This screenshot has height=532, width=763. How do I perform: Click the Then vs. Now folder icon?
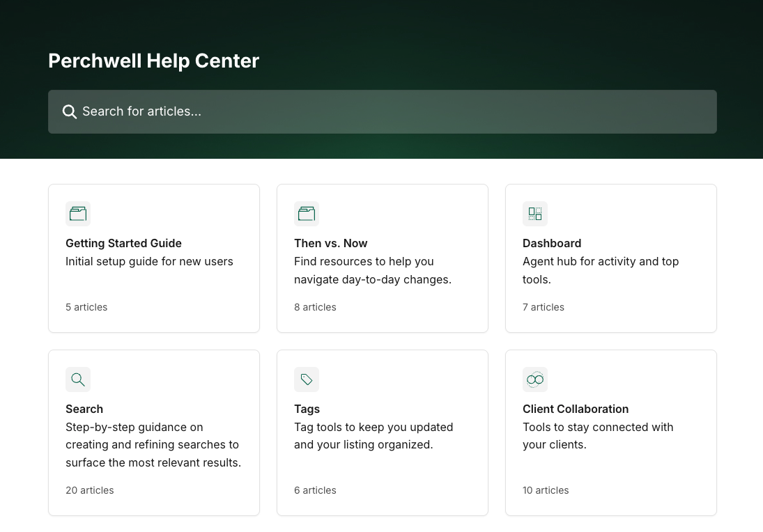point(307,214)
